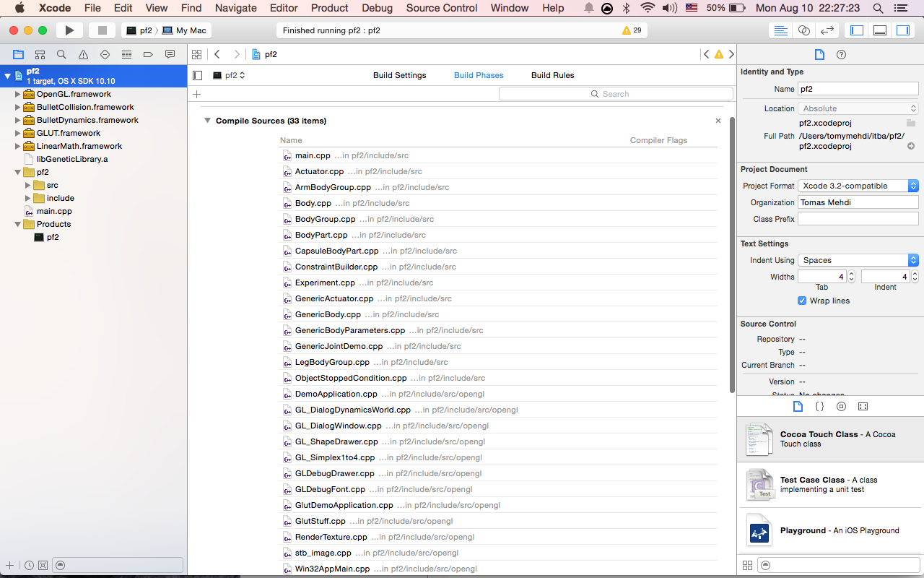Open related items grid menu in jump bar
This screenshot has height=578, width=924.
pyautogui.click(x=196, y=54)
